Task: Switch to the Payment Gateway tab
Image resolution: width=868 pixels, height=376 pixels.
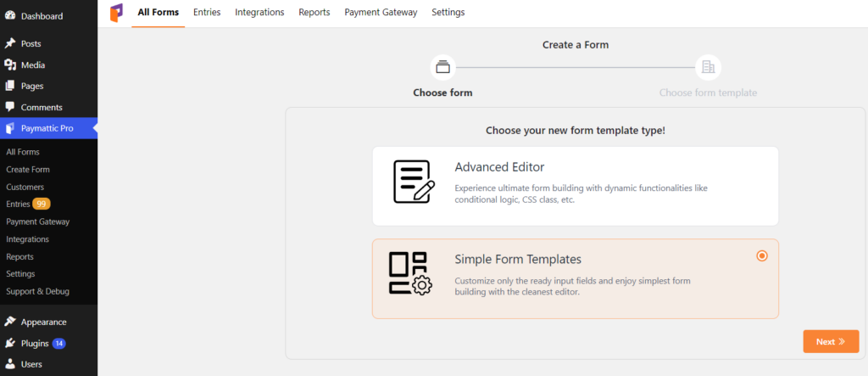Action: (381, 12)
